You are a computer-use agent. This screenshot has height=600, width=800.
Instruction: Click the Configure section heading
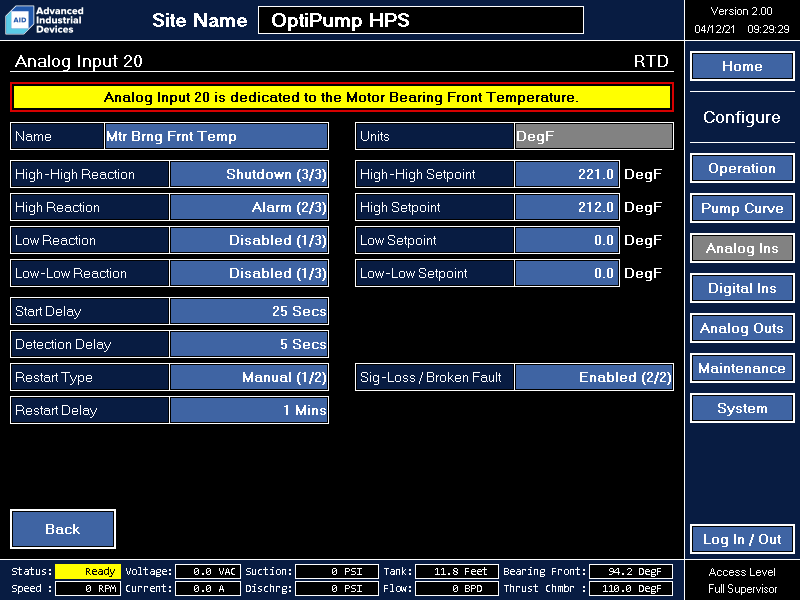point(742,117)
